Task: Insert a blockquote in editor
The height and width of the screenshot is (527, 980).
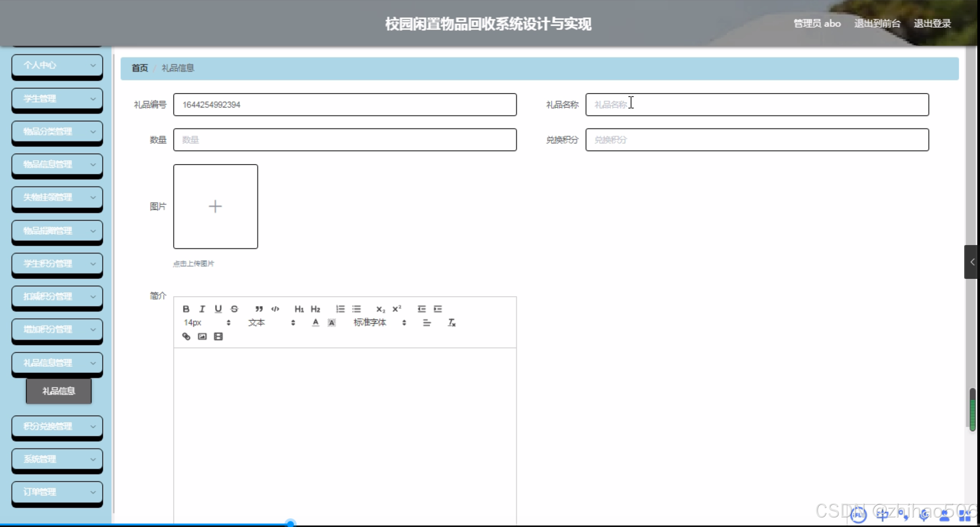Action: 259,309
